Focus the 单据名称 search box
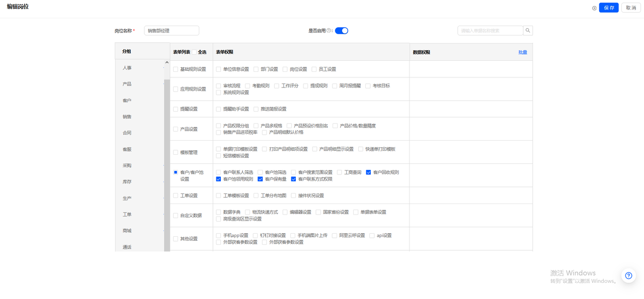Screen dimensions: 644x299 coord(491,31)
